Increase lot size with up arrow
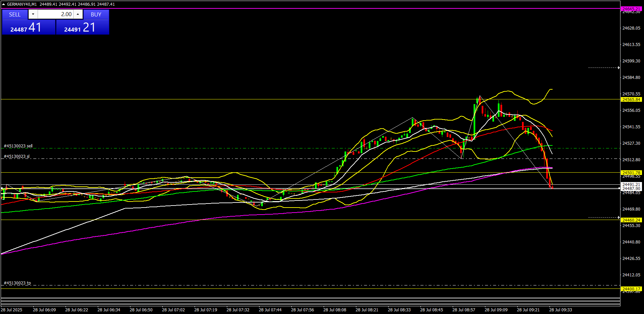This screenshot has height=314, width=644. click(x=78, y=14)
